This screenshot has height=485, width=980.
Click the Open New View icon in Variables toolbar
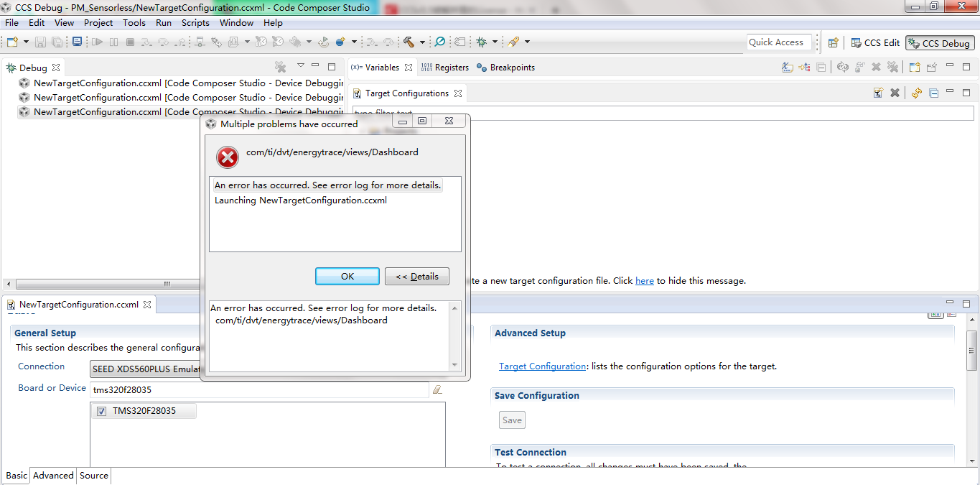tap(914, 68)
